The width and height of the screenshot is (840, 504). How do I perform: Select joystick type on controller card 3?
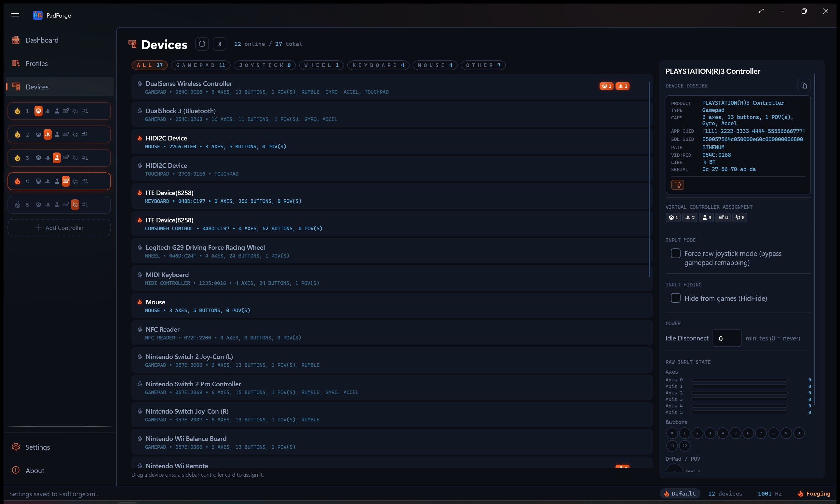pyautogui.click(x=57, y=158)
